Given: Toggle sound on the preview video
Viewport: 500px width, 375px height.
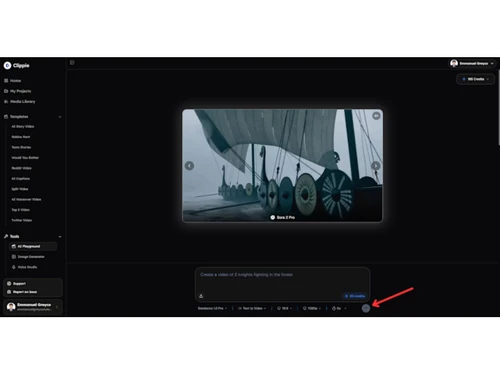Looking at the screenshot, I should 376,116.
